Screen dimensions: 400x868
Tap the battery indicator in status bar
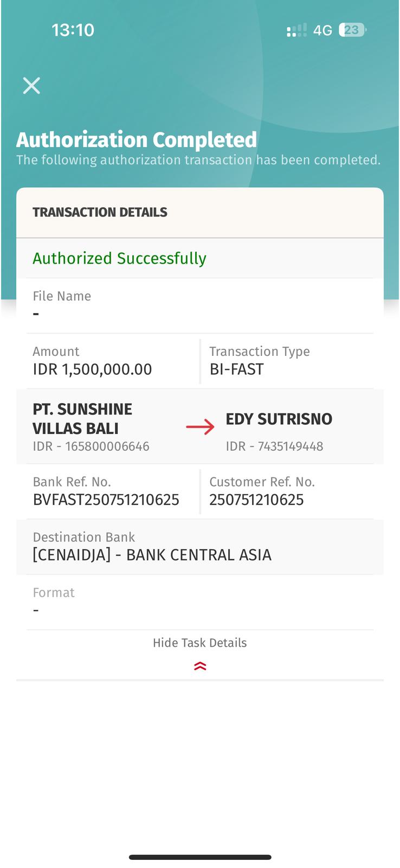[352, 30]
